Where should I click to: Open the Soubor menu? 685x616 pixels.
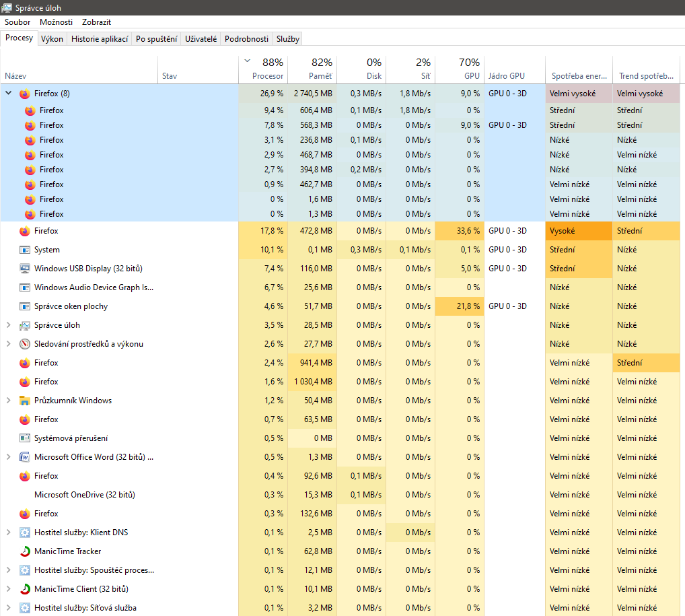coord(17,22)
